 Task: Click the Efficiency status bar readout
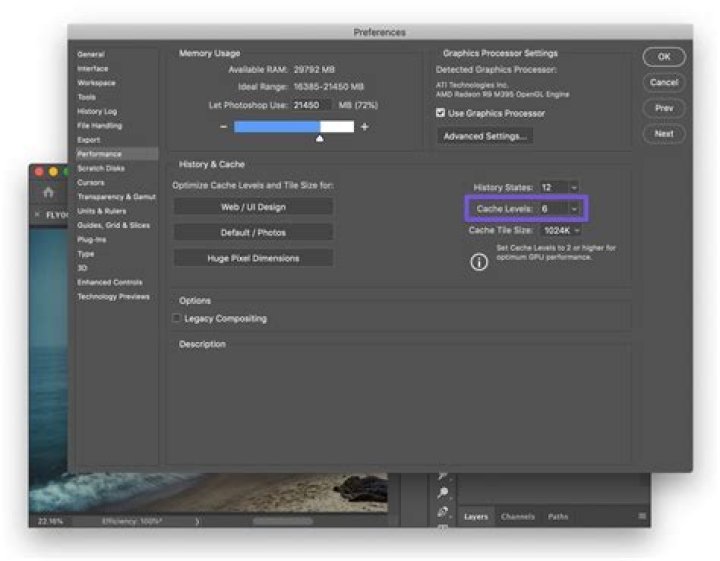[132, 521]
